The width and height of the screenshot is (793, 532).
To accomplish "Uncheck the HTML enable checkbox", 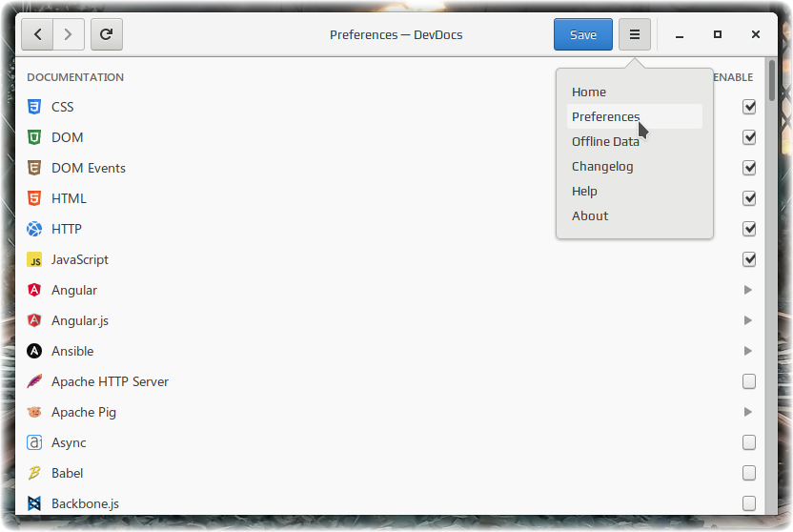I will tap(749, 198).
